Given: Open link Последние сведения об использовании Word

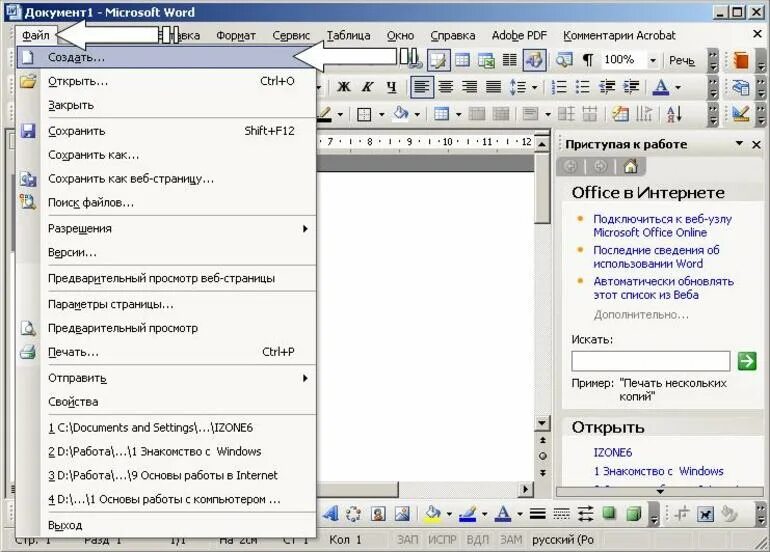Looking at the screenshot, I should tap(656, 257).
